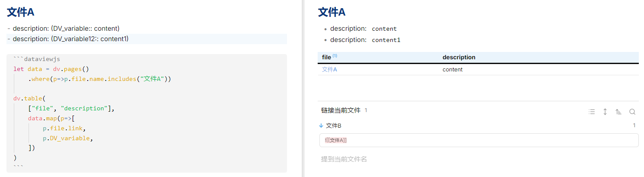644x177 pixels.
Task: Open the 文件B backlink entry
Action: point(333,126)
